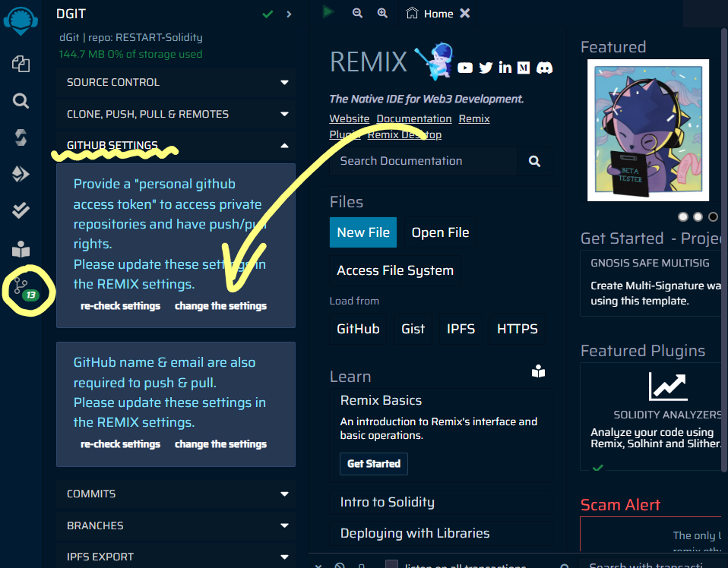Click the dGit repo RESTART-Solidity text
728x568 pixels.
[131, 38]
